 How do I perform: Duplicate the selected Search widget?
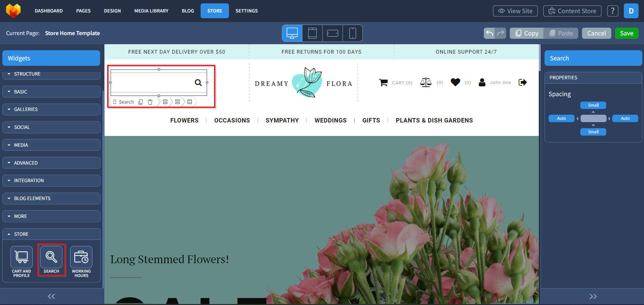(x=141, y=102)
